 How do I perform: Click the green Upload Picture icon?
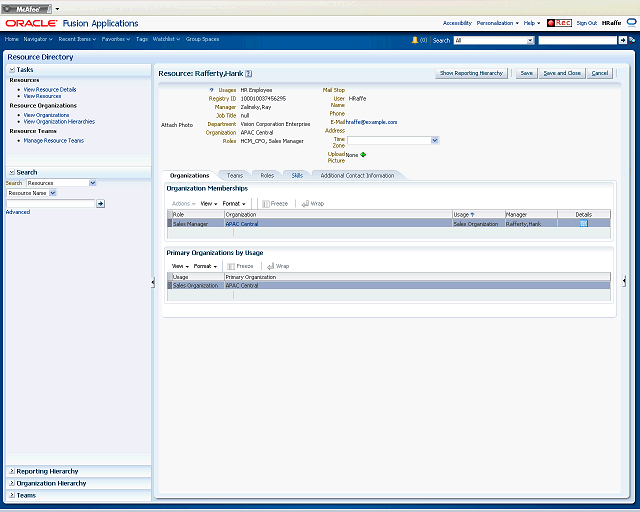363,155
